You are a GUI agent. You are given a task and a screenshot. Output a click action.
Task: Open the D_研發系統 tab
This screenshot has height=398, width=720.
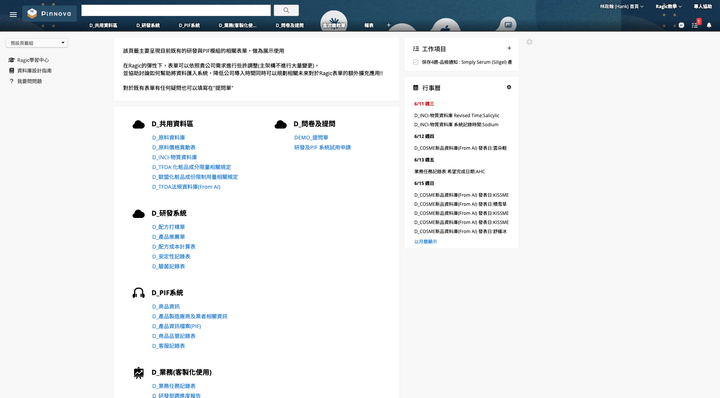click(148, 25)
